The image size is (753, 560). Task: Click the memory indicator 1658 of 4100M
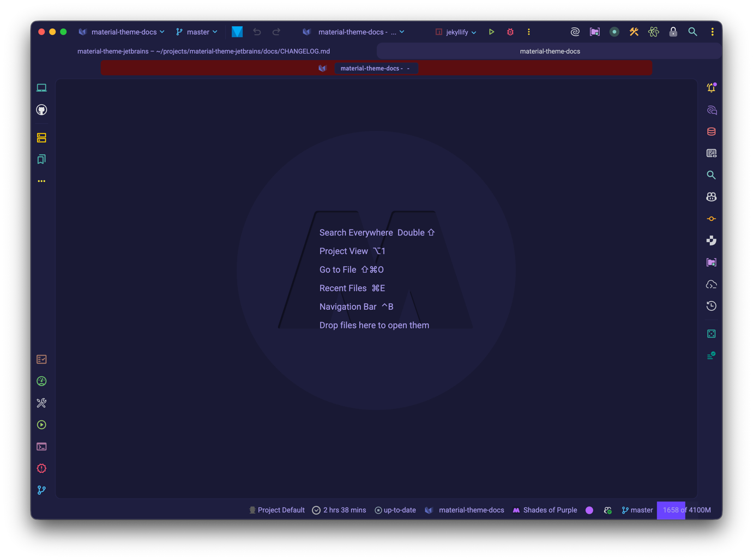click(686, 510)
